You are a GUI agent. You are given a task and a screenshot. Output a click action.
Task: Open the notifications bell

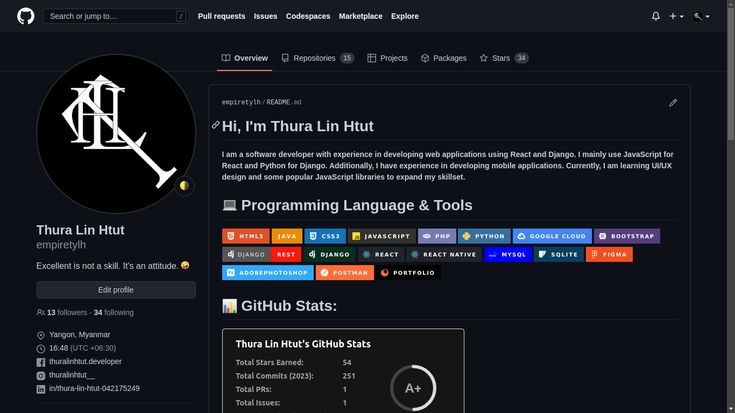point(655,16)
